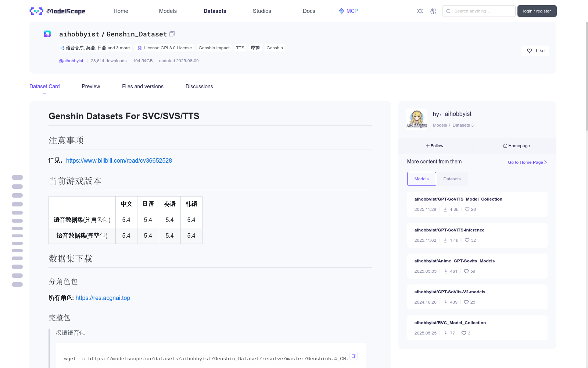The image size is (588, 368).
Task: Click the aihobbyist avatar image
Action: coord(417,119)
